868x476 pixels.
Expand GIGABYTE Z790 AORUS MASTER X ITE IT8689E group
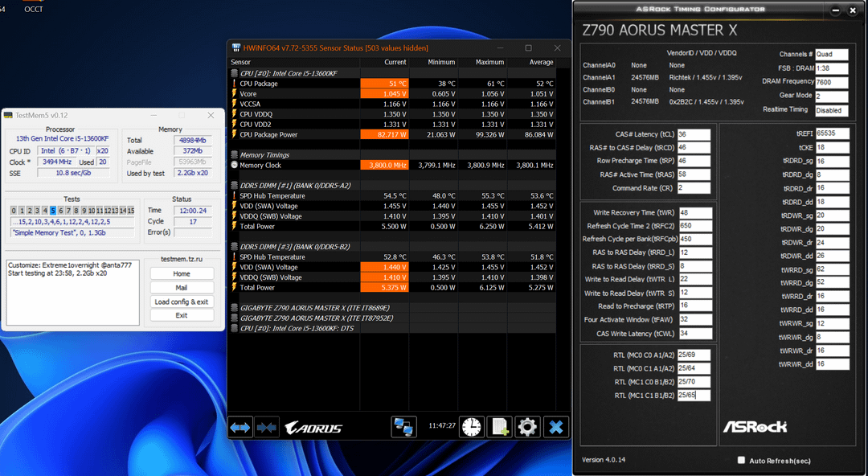pos(234,308)
